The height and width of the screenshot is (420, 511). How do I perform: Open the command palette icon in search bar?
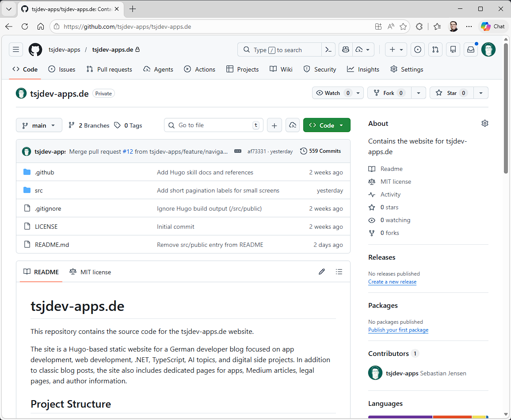click(328, 50)
